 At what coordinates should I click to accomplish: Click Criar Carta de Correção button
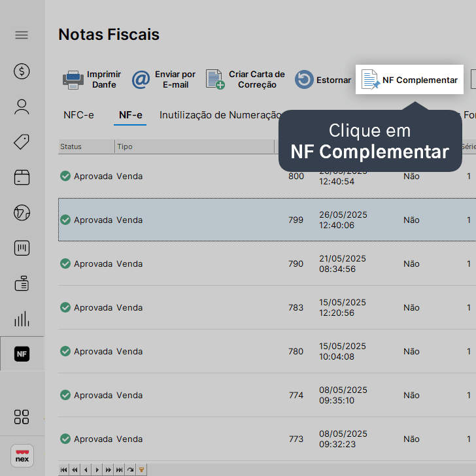[x=245, y=80]
